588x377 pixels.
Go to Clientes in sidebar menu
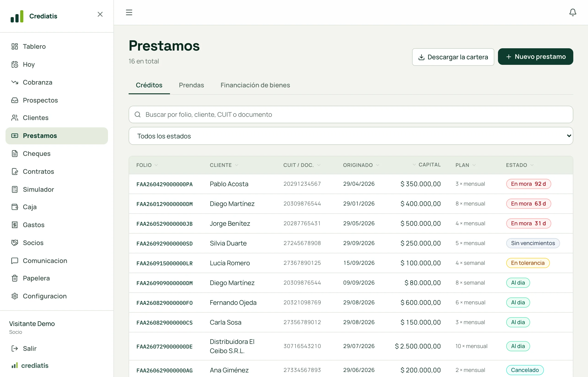click(57, 118)
